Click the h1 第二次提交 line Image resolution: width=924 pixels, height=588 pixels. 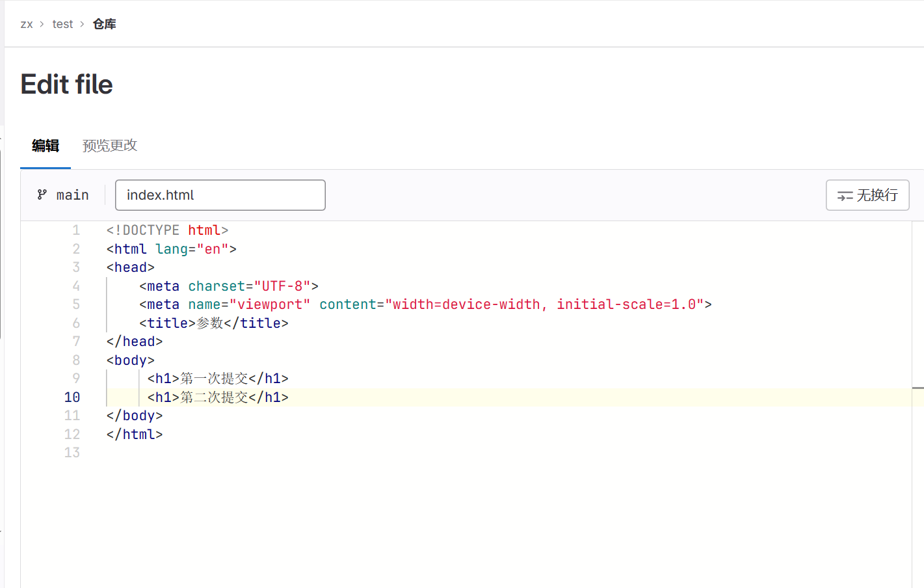pos(218,397)
